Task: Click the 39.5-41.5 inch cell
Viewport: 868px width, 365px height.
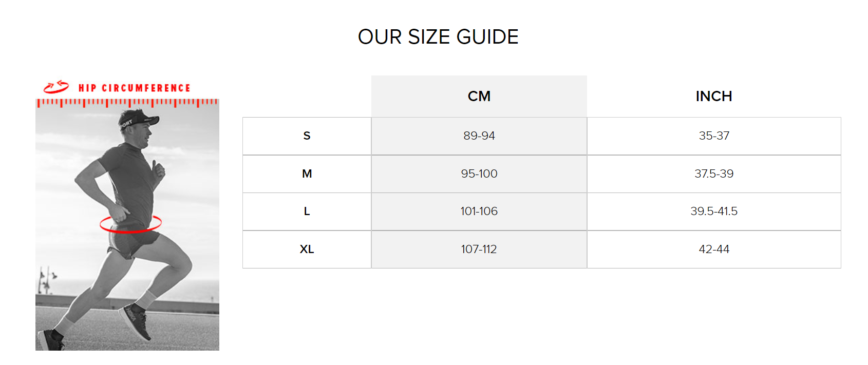Action: coord(714,212)
